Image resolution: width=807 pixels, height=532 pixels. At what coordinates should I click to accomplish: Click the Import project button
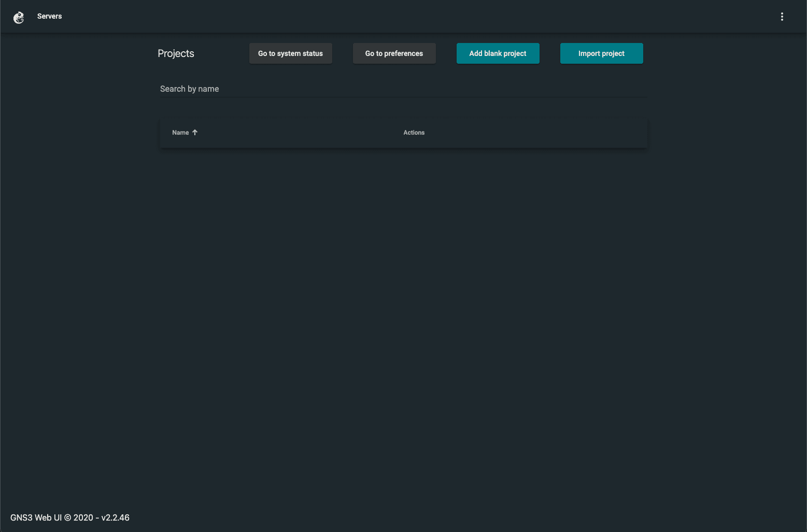pyautogui.click(x=601, y=53)
